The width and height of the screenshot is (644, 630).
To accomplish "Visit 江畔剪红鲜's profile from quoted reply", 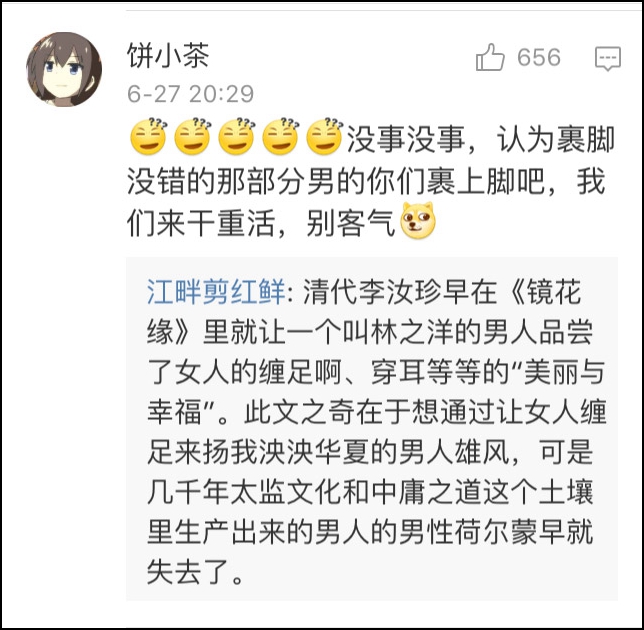I will 216,292.
